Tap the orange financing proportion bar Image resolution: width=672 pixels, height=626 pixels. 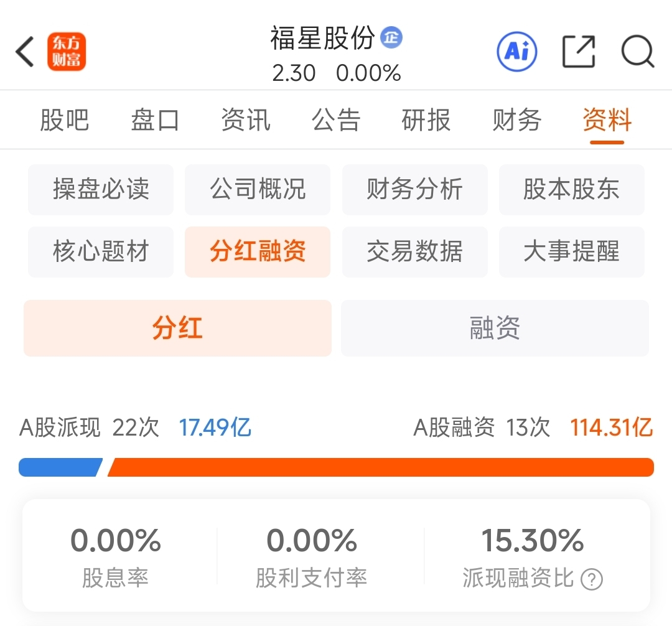(380, 467)
